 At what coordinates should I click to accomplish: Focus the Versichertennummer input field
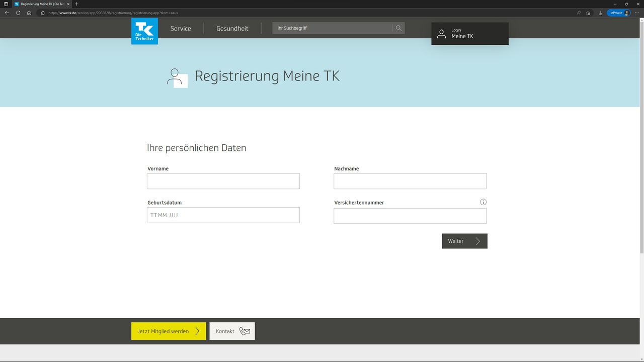click(410, 216)
